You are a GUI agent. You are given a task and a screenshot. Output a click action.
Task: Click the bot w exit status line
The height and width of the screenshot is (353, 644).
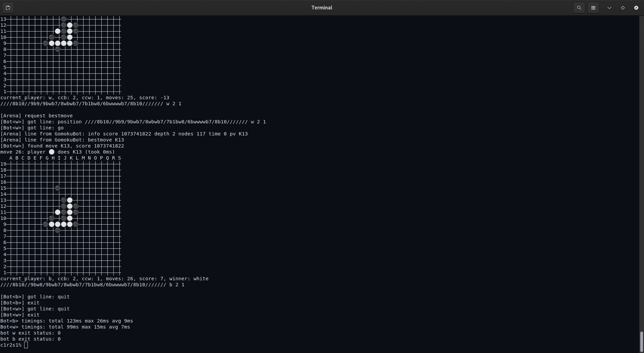[31, 333]
